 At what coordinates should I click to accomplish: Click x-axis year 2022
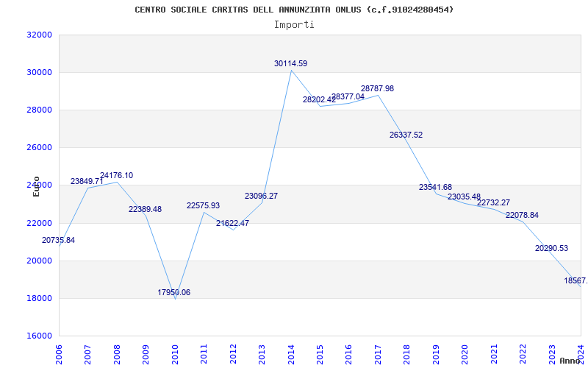(x=523, y=354)
